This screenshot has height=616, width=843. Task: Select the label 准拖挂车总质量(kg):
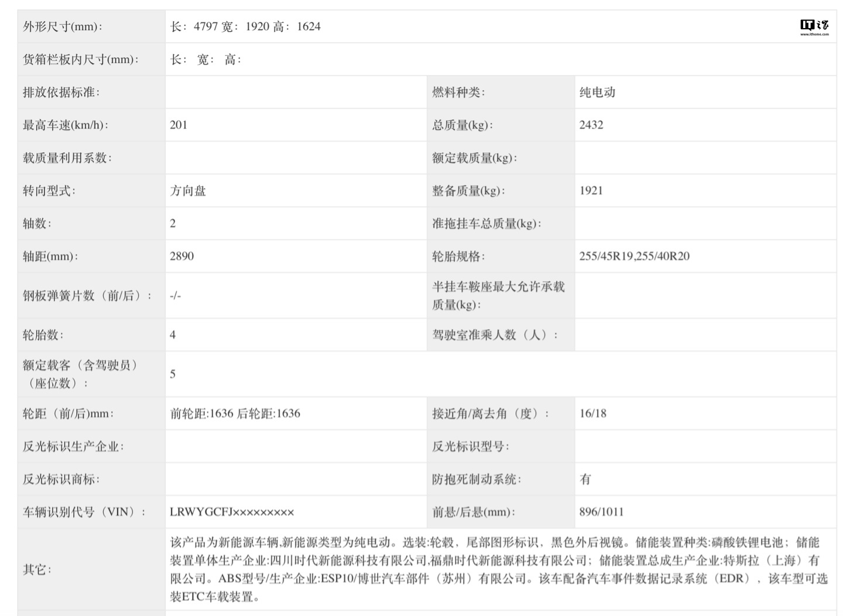486,223
